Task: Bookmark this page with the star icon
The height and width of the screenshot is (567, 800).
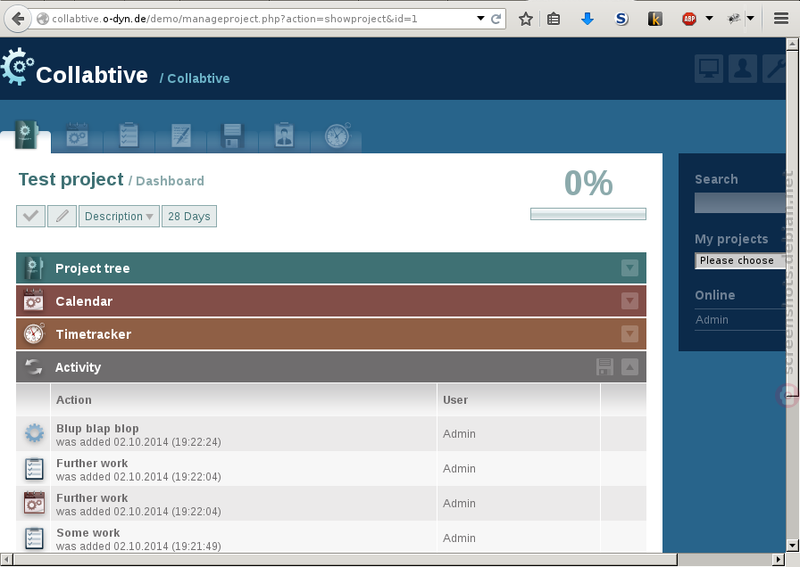Action: tap(526, 19)
